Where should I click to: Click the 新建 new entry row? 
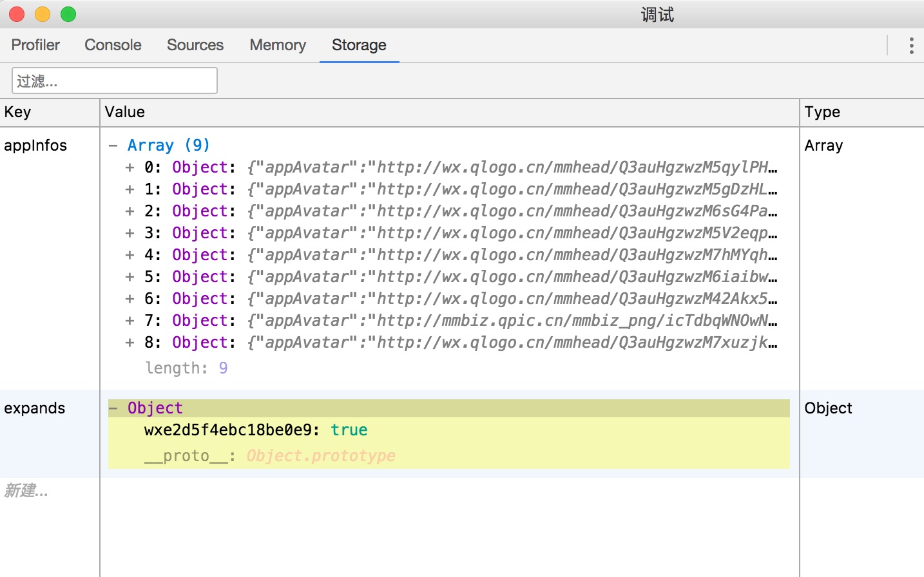click(26, 491)
